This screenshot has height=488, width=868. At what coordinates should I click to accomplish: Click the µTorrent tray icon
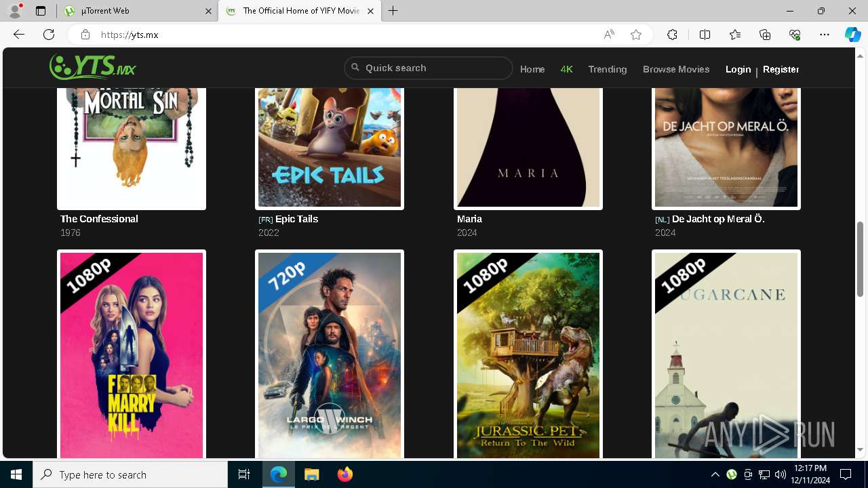pos(732,474)
